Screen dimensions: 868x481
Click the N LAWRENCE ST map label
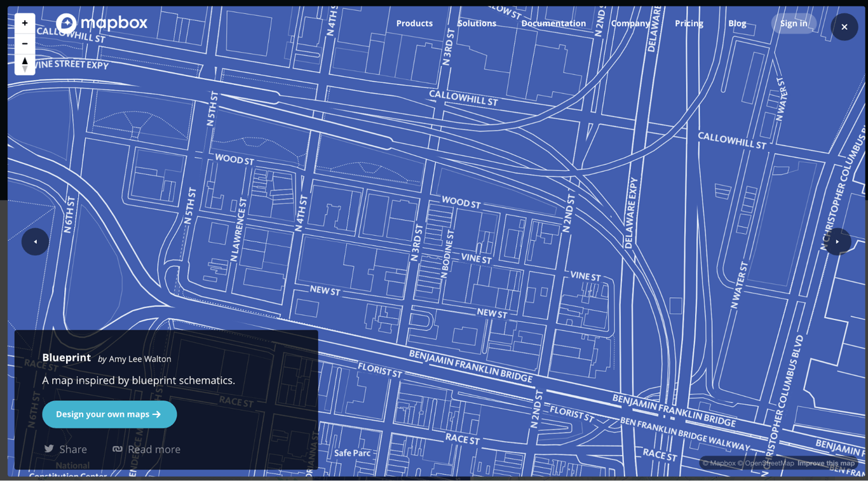[237, 229]
